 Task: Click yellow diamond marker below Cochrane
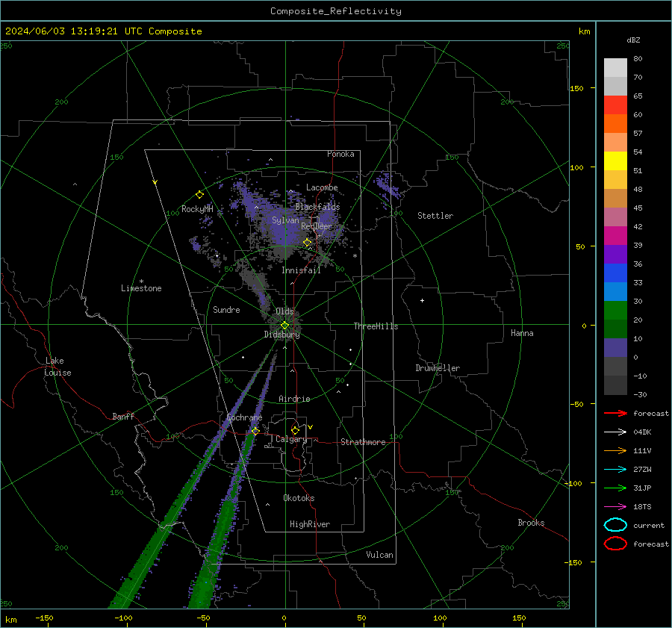coord(255,431)
